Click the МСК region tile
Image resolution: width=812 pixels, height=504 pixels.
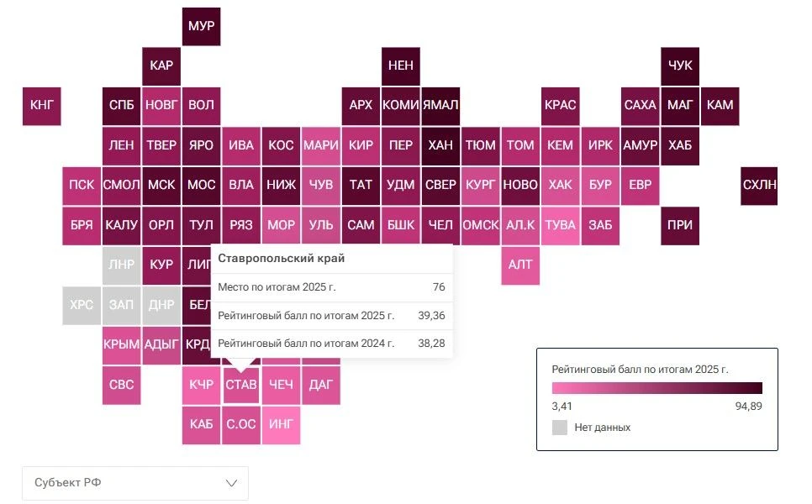tap(161, 186)
